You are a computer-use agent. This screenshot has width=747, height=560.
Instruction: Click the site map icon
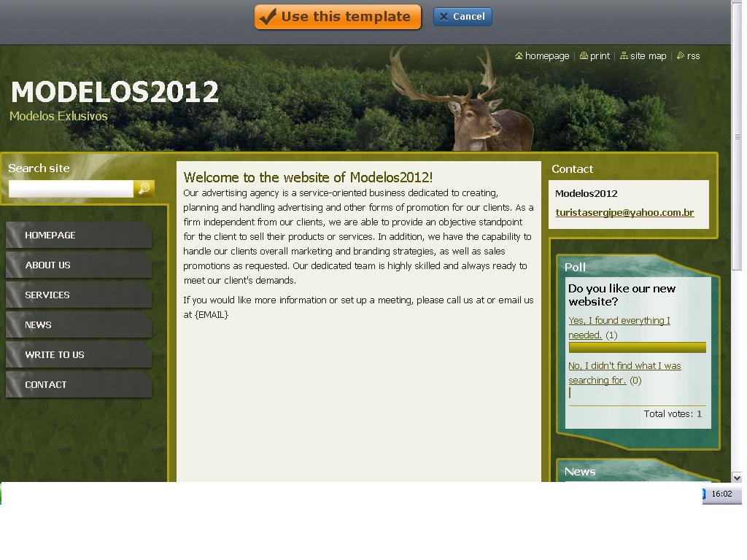click(x=624, y=56)
